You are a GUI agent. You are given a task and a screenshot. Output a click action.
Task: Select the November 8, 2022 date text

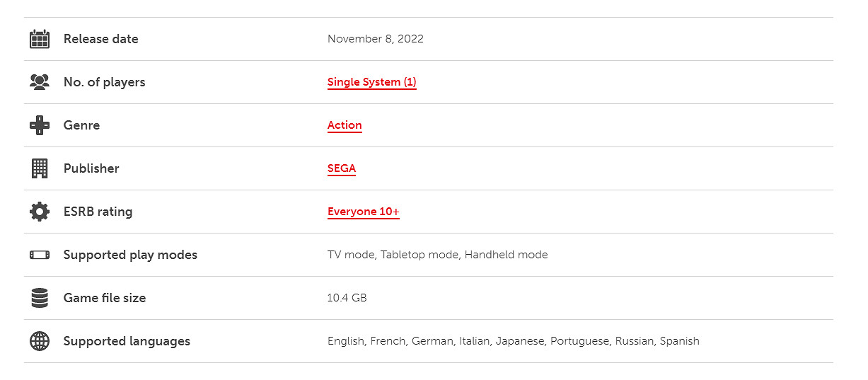375,39
